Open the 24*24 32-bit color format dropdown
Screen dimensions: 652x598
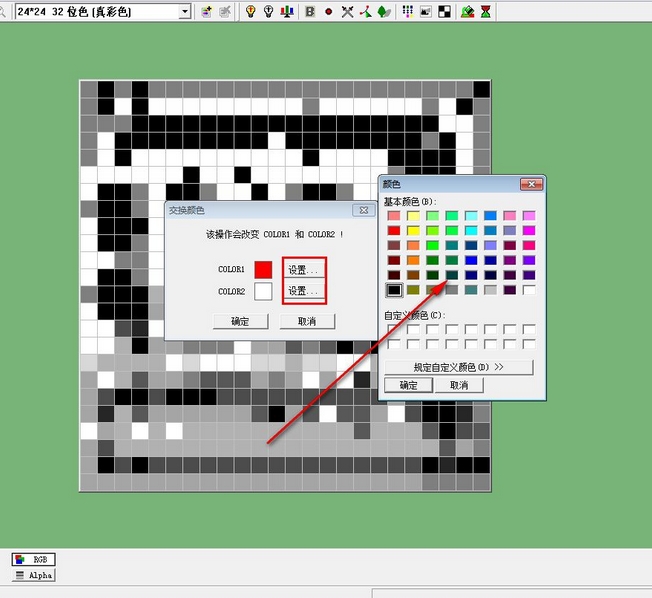(185, 12)
